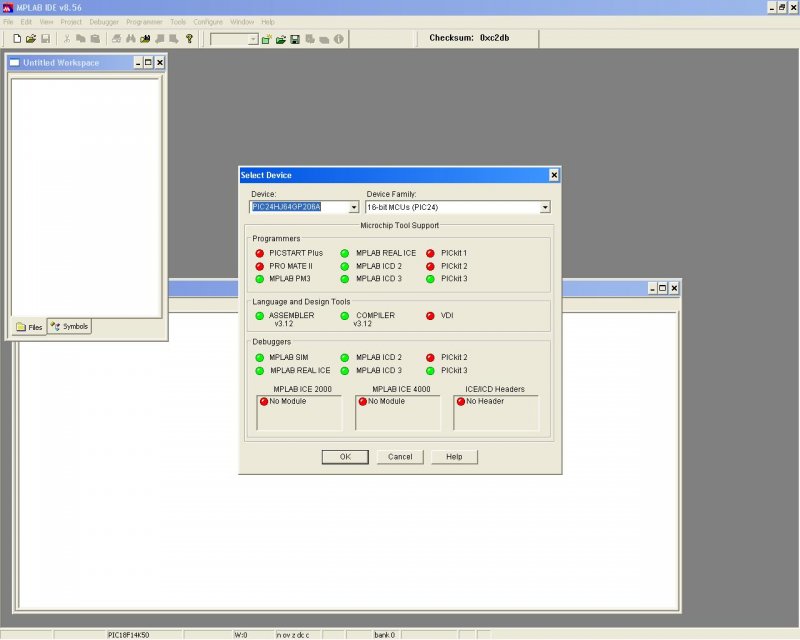Image resolution: width=800 pixels, height=640 pixels.
Task: Click the Build Options toolbar icon
Action: pos(310,39)
